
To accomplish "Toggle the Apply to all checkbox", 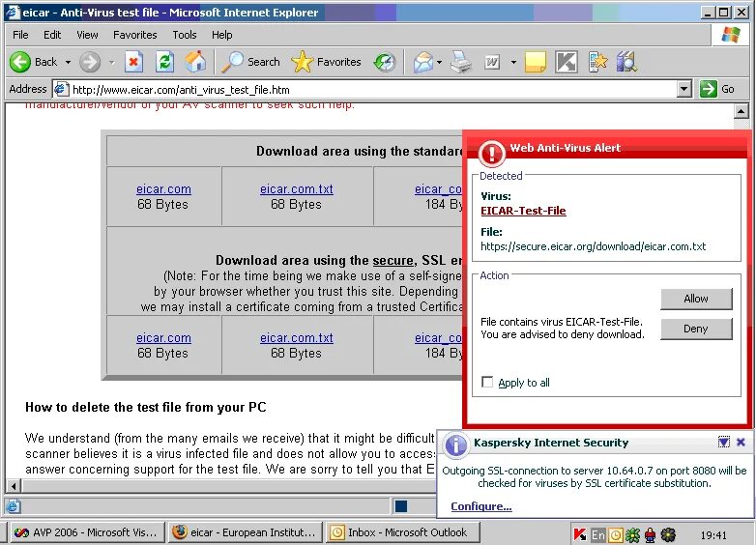I will pyautogui.click(x=487, y=382).
